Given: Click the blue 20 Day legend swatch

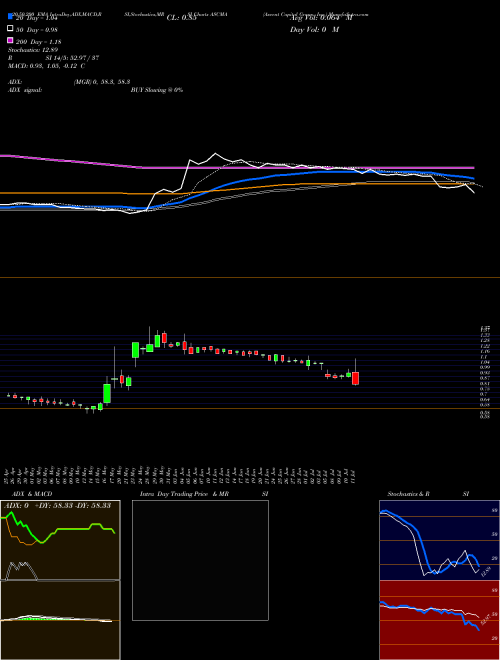Looking at the screenshot, I should click(x=10, y=16).
